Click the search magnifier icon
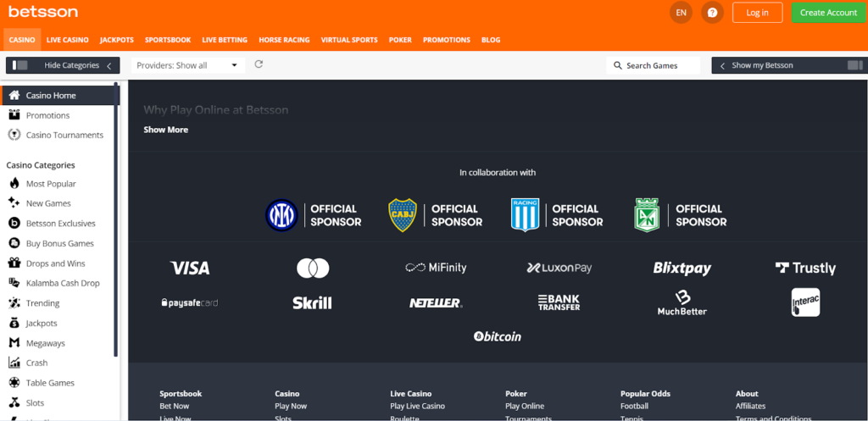868x421 pixels. click(x=617, y=65)
